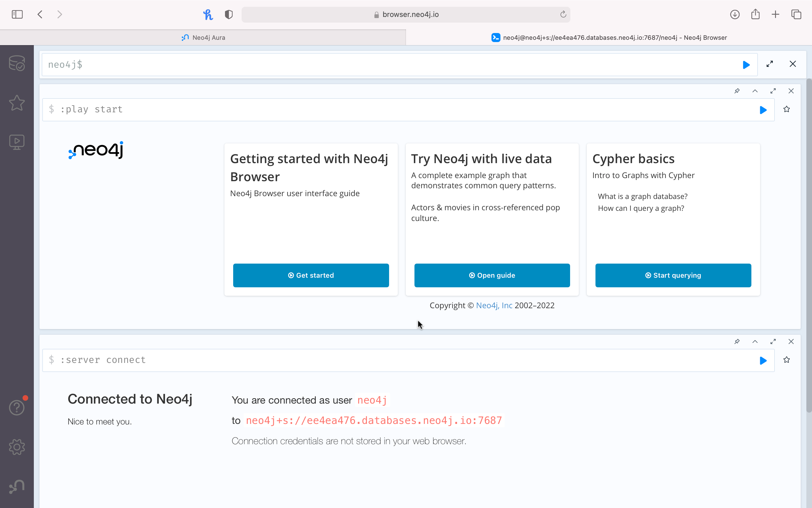812x508 pixels.
Task: Click "How can I query a graph?" text
Action: point(641,208)
